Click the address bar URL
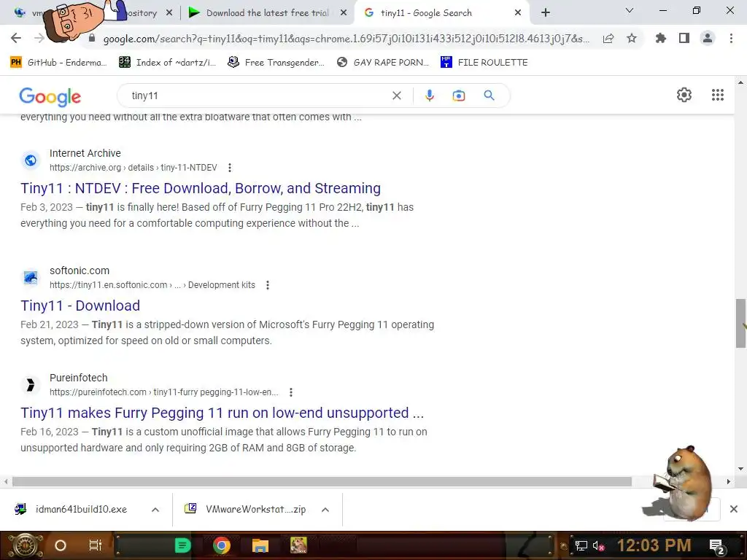The height and width of the screenshot is (560, 747). pyautogui.click(x=346, y=39)
